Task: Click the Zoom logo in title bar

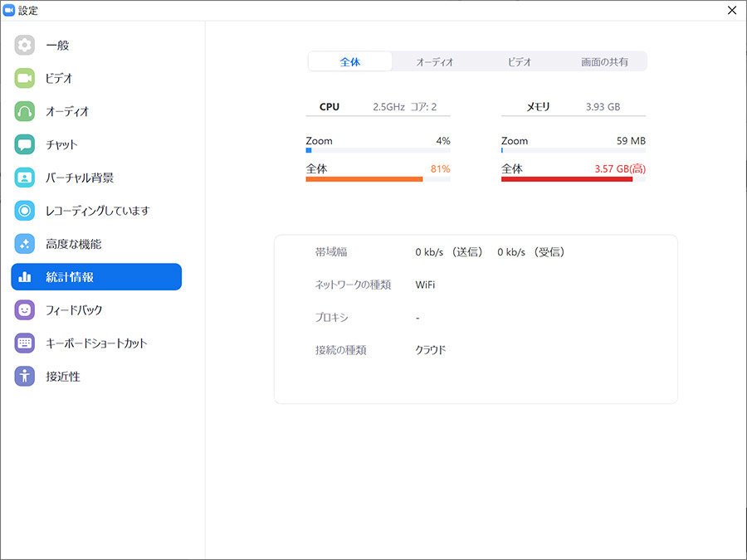Action: (8, 10)
